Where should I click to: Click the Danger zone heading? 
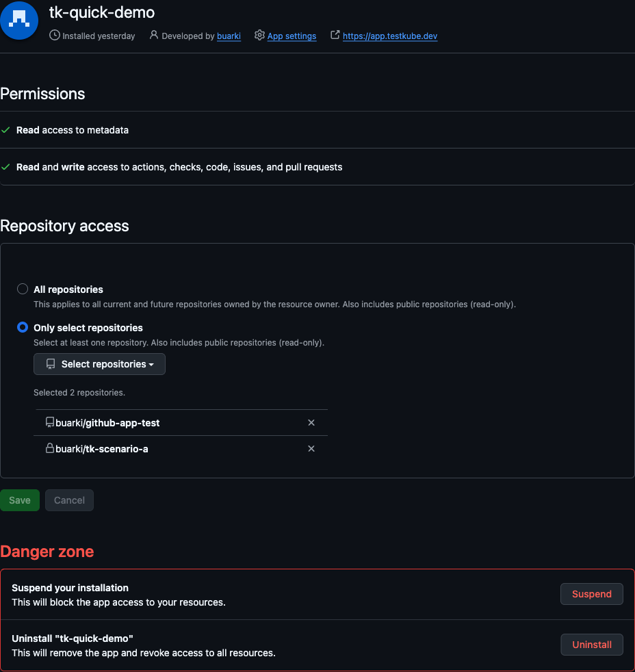[x=47, y=552]
